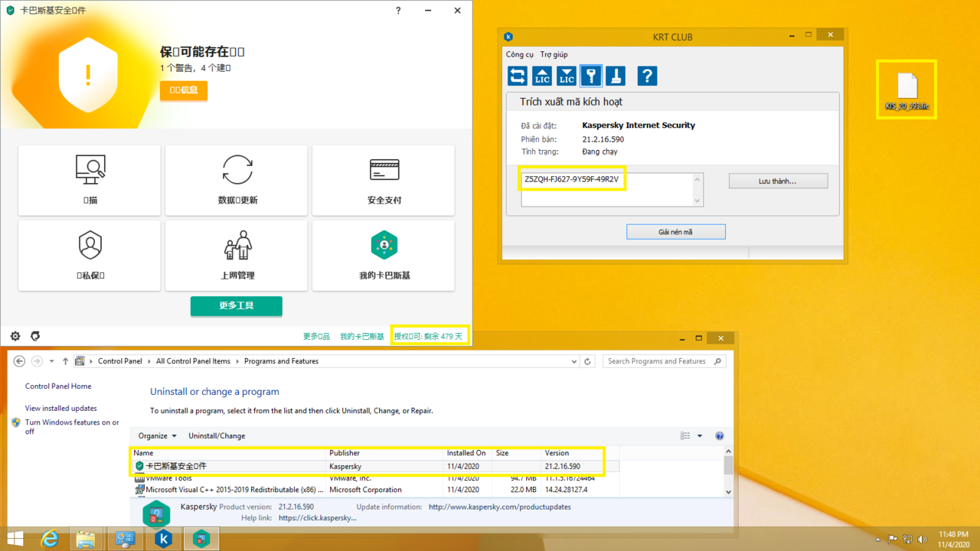Click the program list vertical scrollbar down arrow
This screenshot has width=980, height=551.
click(x=728, y=492)
